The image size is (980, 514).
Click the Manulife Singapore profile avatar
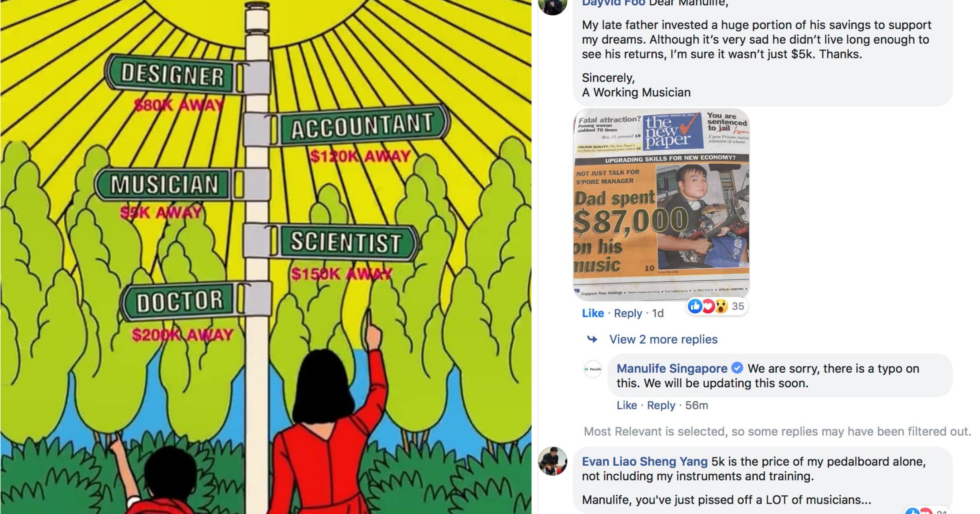[593, 369]
